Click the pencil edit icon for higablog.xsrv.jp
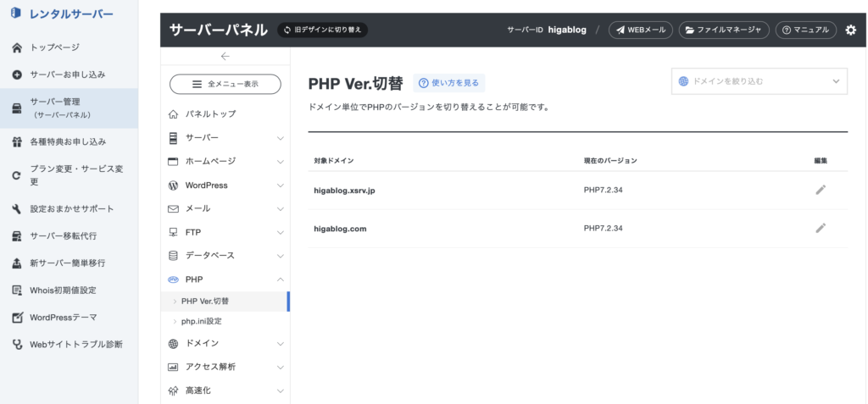Viewport: 868px width, 404px height. tap(820, 190)
